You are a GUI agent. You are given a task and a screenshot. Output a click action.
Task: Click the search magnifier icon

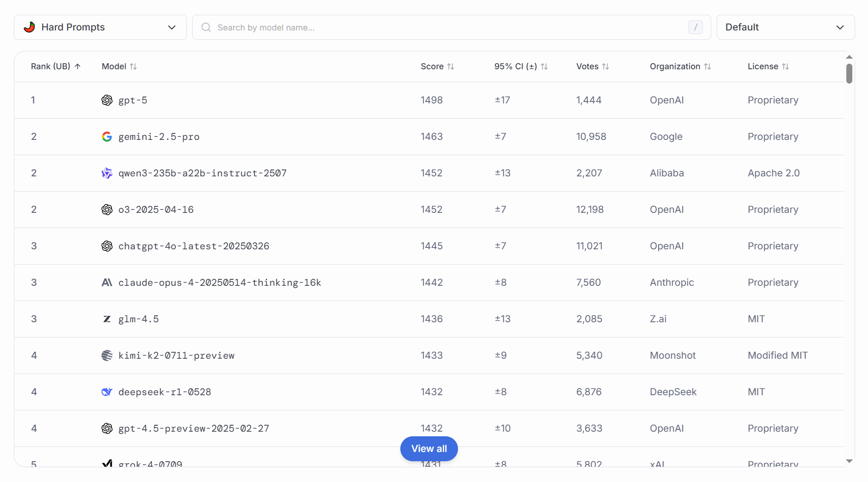coord(206,27)
